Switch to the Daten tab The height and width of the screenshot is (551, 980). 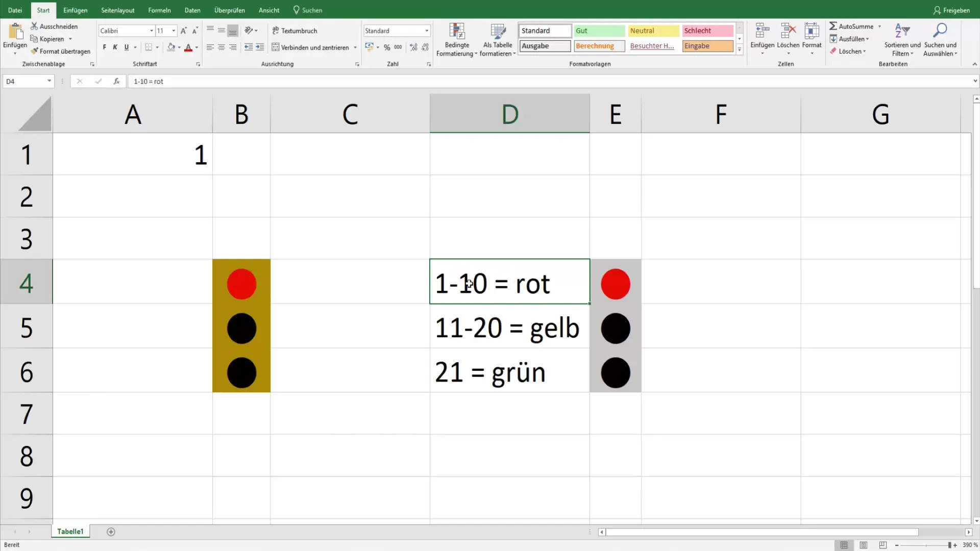click(192, 10)
